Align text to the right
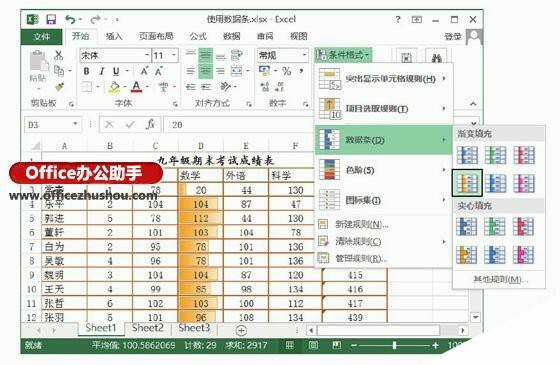 tap(221, 71)
